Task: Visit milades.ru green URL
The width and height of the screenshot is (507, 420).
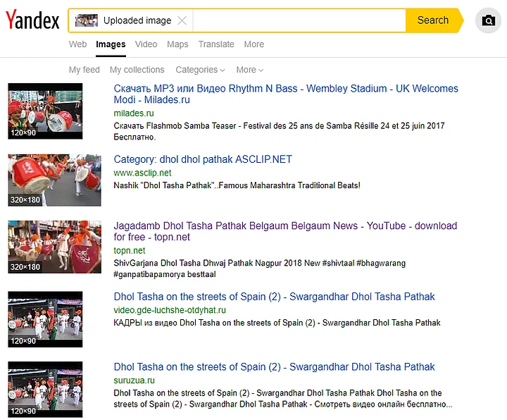Action: pyautogui.click(x=134, y=113)
